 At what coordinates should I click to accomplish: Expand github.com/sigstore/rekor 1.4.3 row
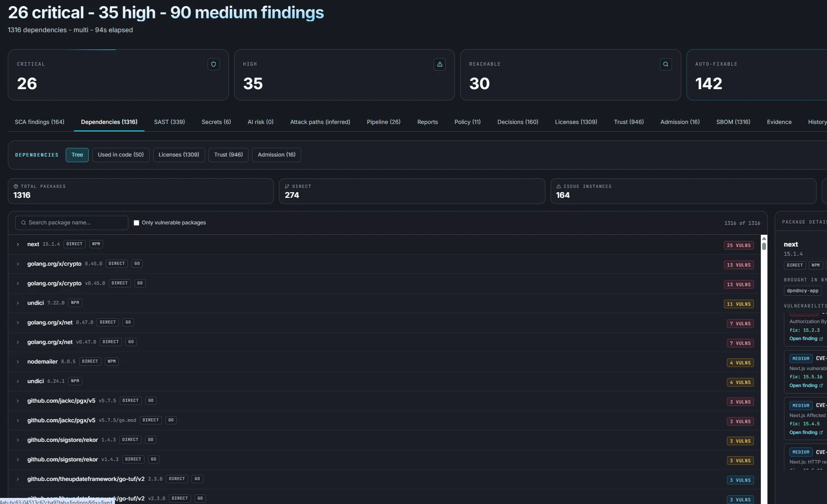[18, 440]
